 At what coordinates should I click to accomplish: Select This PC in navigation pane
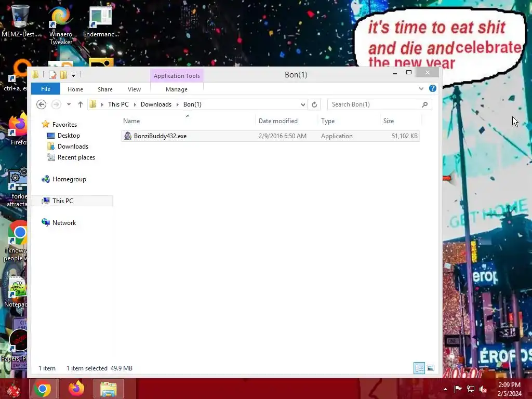pyautogui.click(x=72, y=201)
